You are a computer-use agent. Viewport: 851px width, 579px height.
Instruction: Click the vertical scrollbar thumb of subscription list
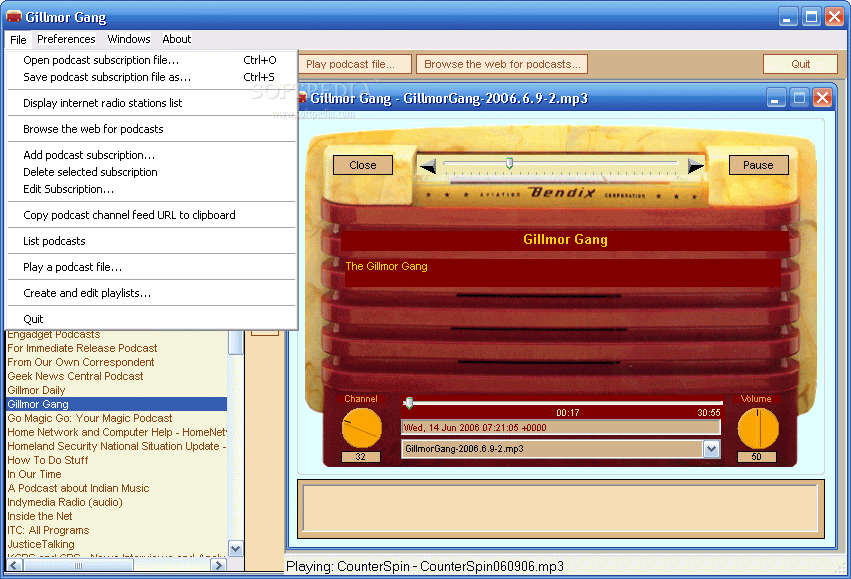[236, 342]
